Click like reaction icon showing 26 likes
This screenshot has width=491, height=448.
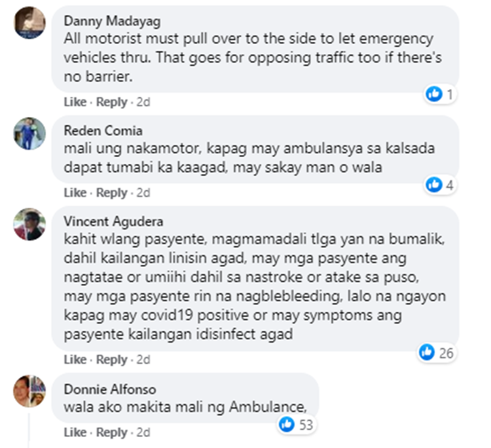(427, 353)
